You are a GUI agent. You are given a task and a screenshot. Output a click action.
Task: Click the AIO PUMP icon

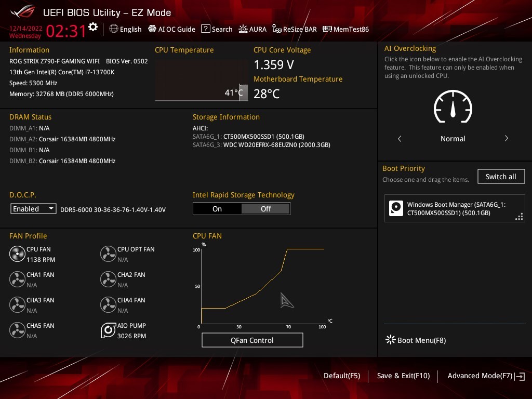pos(108,330)
